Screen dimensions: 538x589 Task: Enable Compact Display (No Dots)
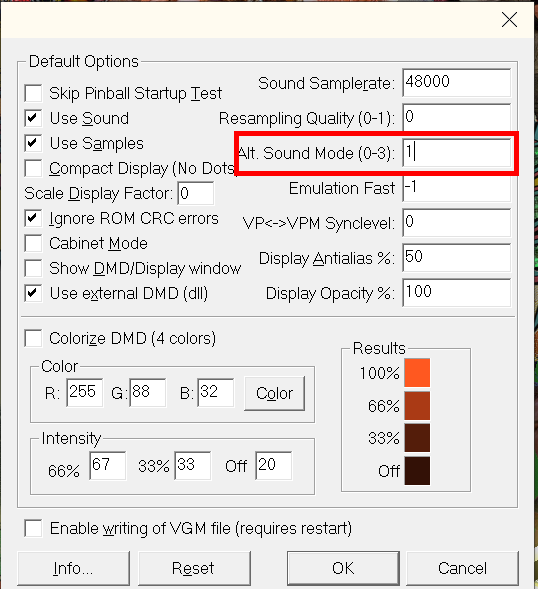tap(33, 168)
